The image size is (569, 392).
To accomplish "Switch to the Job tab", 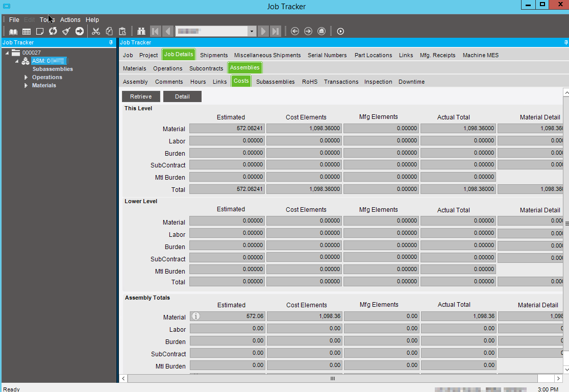I will tap(128, 55).
